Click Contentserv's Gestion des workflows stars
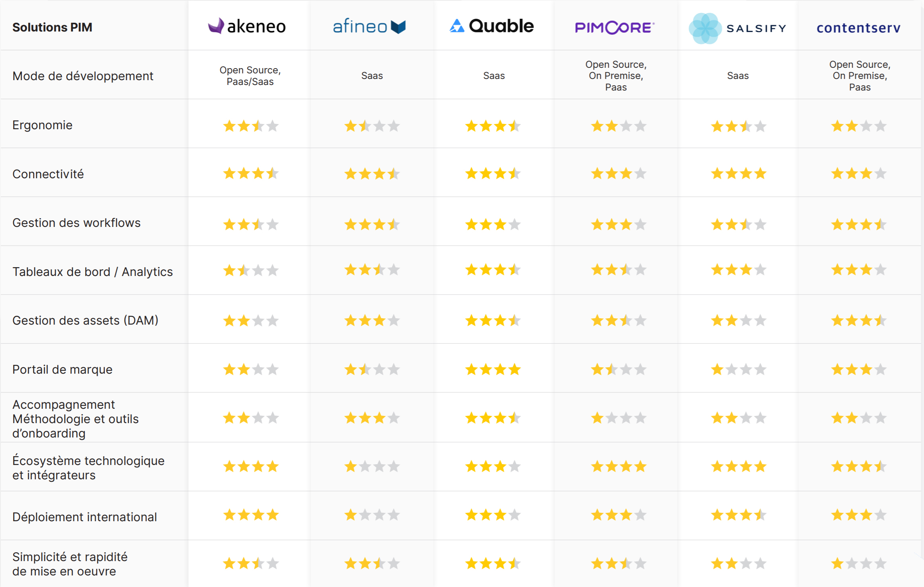Screen dimensions: 924x587 [859, 225]
